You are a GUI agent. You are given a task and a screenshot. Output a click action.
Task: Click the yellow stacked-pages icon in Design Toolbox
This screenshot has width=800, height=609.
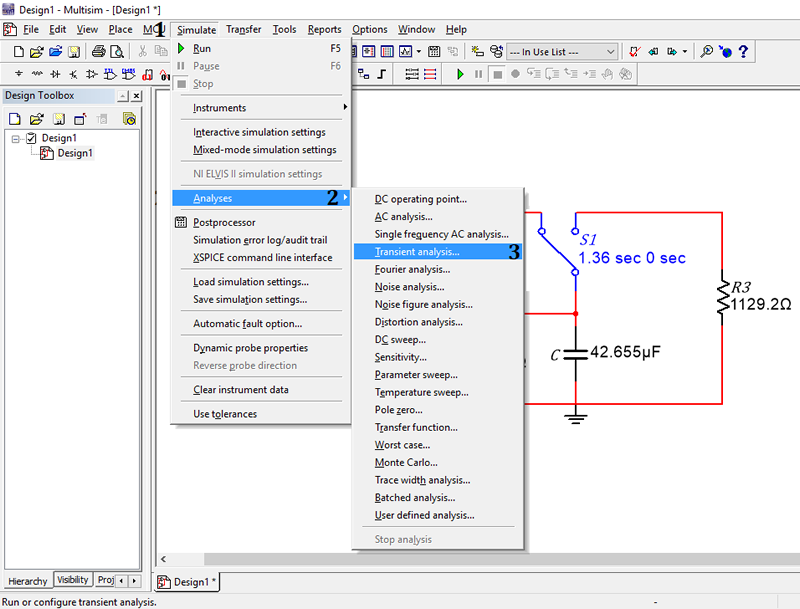pyautogui.click(x=130, y=119)
